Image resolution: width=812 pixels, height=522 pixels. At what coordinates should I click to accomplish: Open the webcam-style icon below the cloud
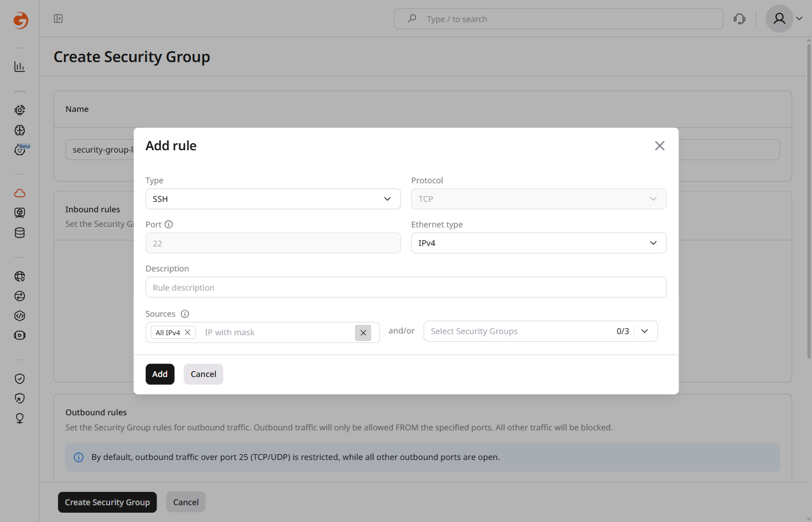[x=20, y=213]
